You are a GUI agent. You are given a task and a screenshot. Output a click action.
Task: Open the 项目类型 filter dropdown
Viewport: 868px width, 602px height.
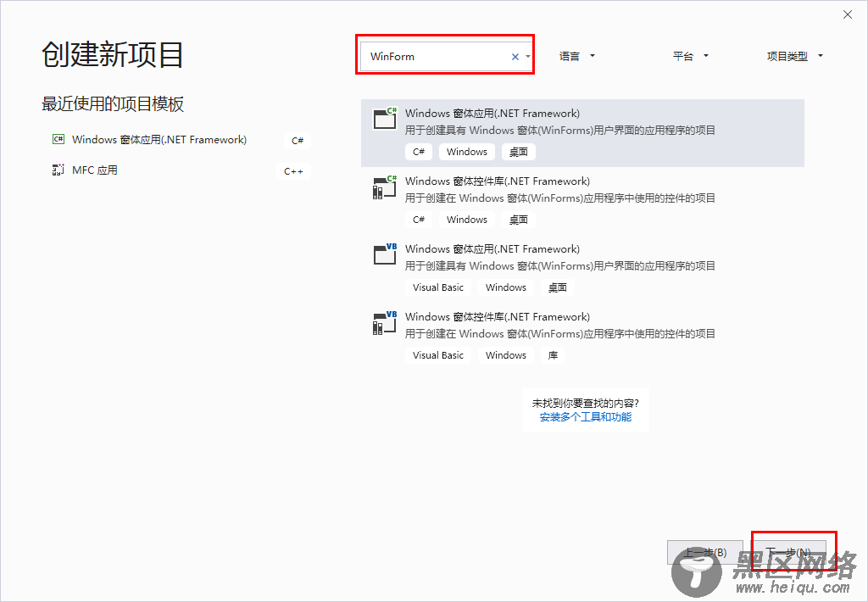795,56
